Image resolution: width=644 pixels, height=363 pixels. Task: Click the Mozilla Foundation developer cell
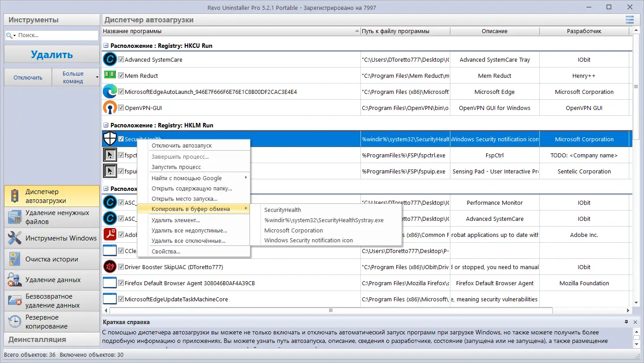tap(584, 283)
